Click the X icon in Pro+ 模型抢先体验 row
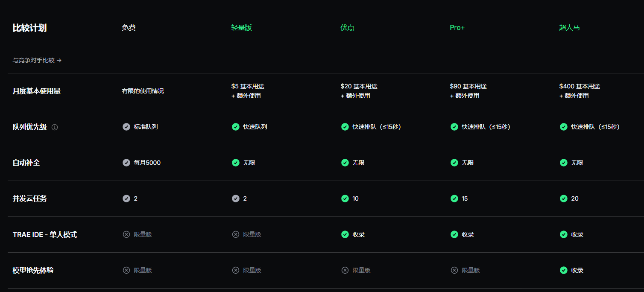 pyautogui.click(x=454, y=270)
